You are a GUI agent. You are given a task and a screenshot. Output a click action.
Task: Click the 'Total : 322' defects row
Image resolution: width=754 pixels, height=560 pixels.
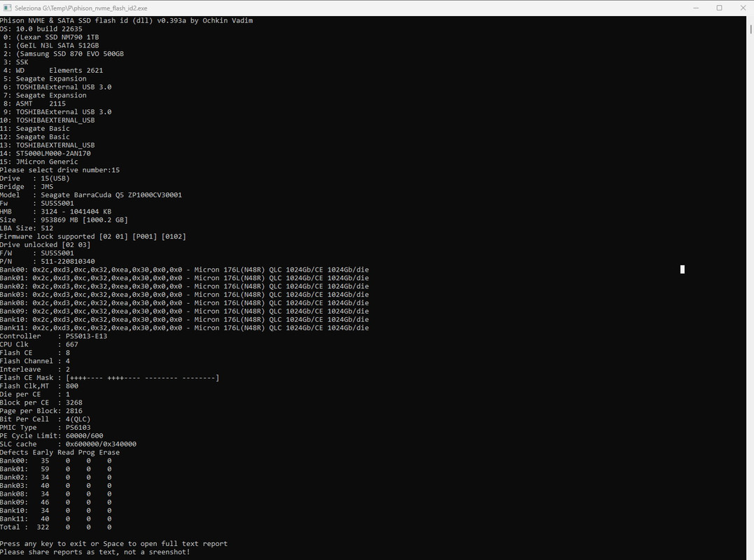click(x=56, y=527)
